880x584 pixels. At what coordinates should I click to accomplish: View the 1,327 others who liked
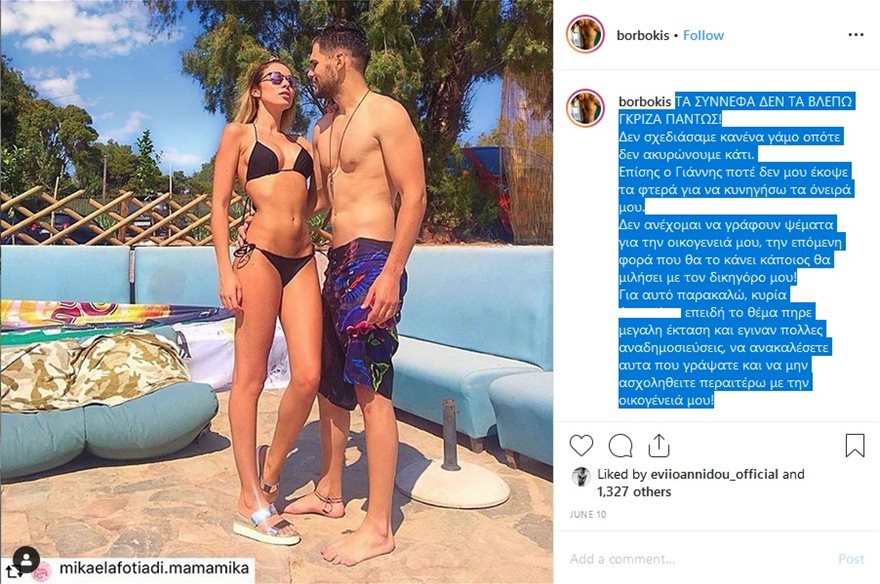(x=634, y=492)
